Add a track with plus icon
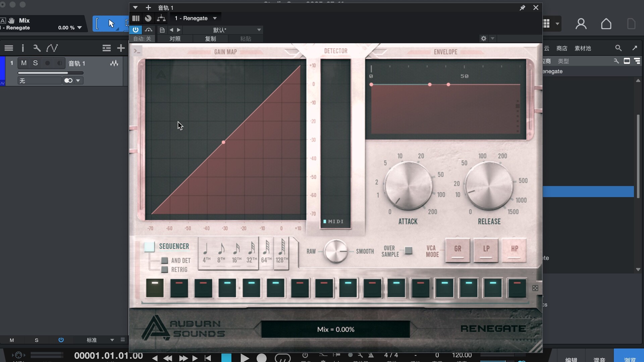Image resolution: width=644 pixels, height=362 pixels. click(121, 48)
